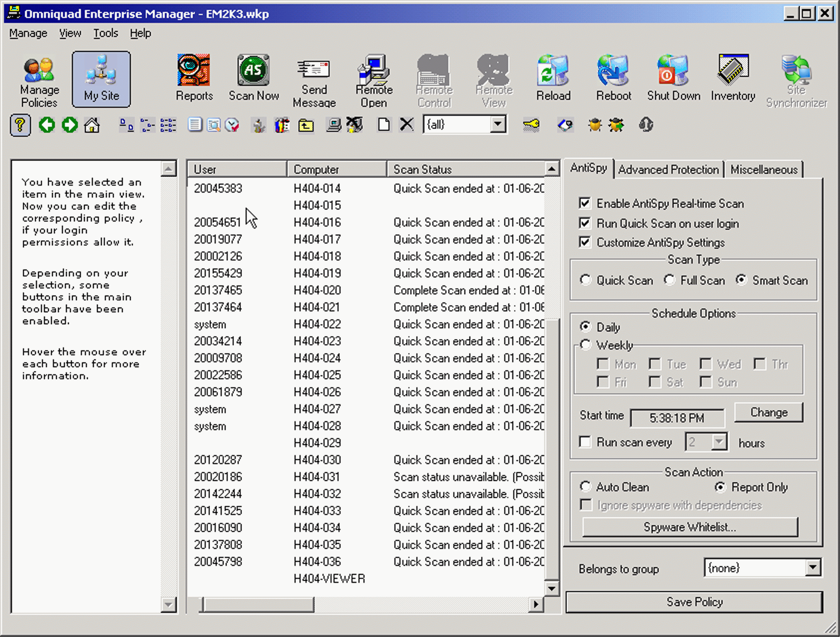Select the H404-020 computer row

(x=366, y=290)
